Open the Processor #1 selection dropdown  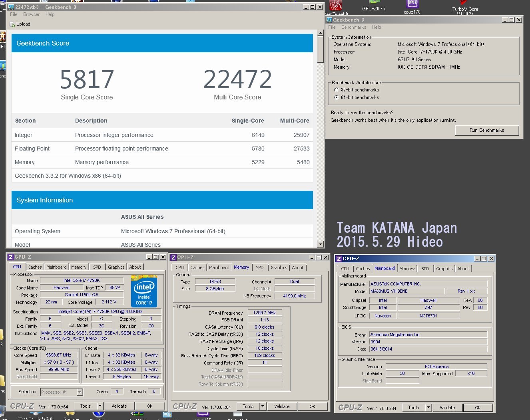coord(80,392)
